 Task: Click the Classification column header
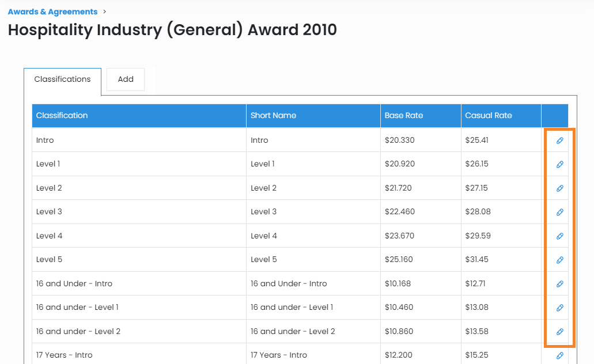[x=62, y=115]
